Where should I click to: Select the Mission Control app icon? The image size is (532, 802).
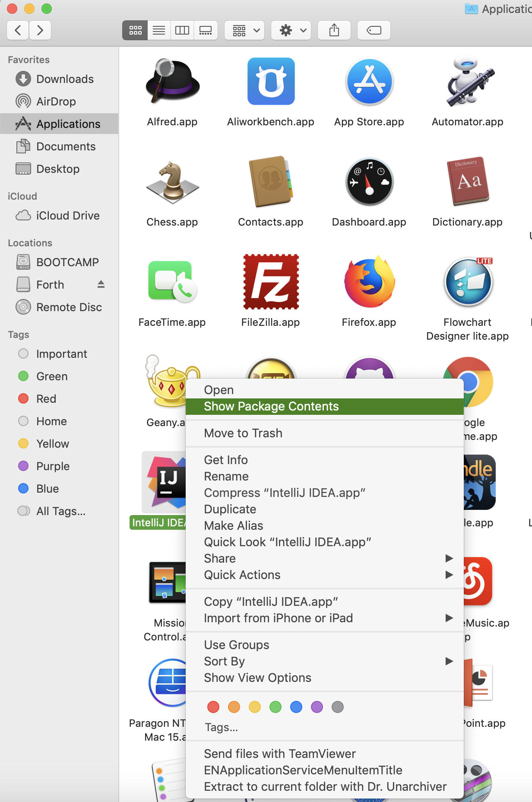pos(168,582)
